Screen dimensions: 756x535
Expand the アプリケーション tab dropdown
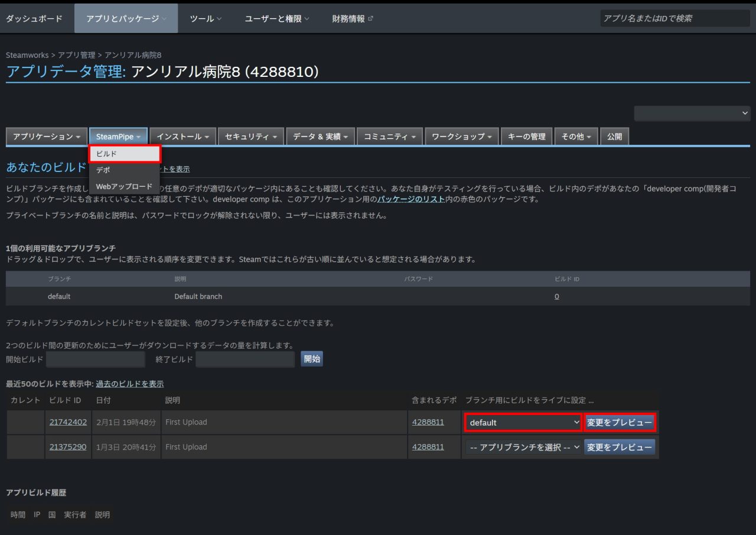47,137
